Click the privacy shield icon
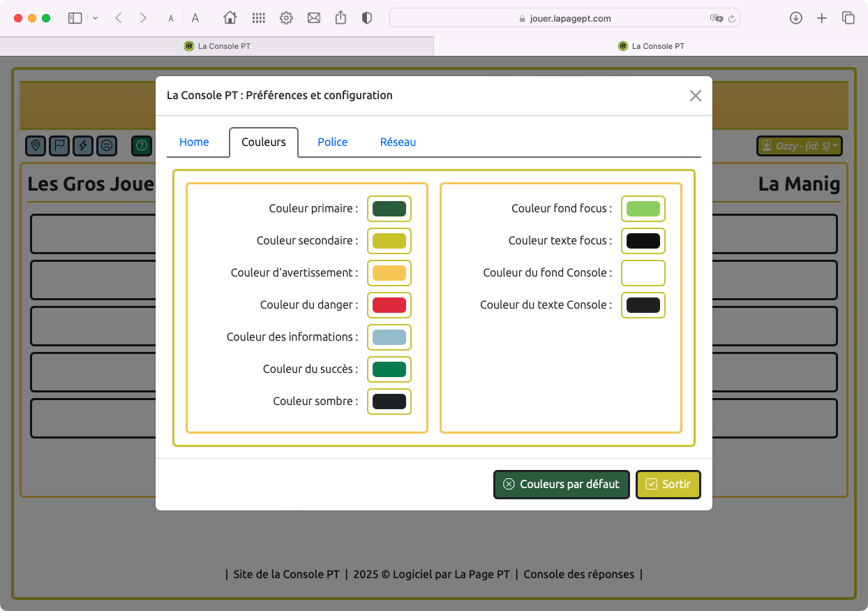Viewport: 868px width, 611px height. pos(367,18)
